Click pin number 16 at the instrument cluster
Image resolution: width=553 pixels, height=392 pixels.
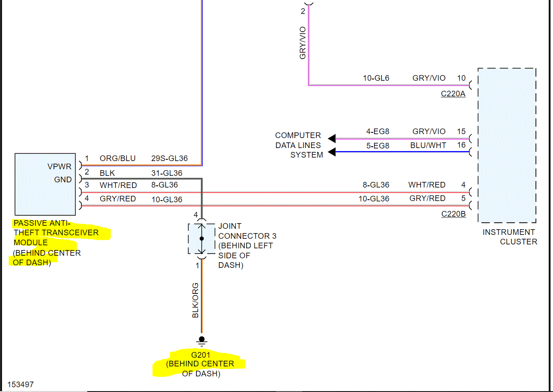(x=461, y=145)
